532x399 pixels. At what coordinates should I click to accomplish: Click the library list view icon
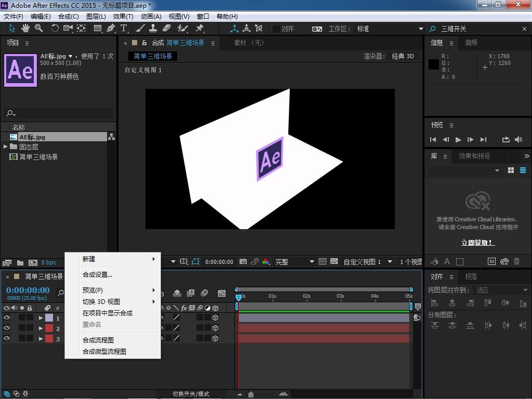pyautogui.click(x=523, y=170)
